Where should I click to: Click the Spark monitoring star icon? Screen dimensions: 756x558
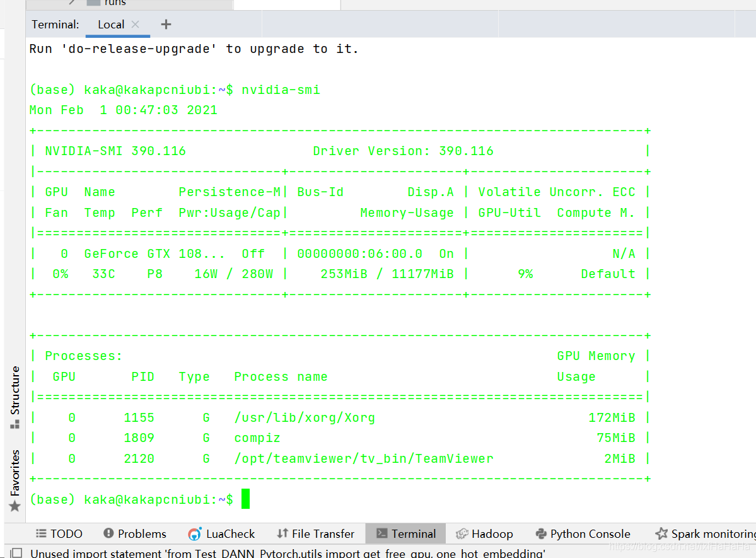tap(661, 533)
